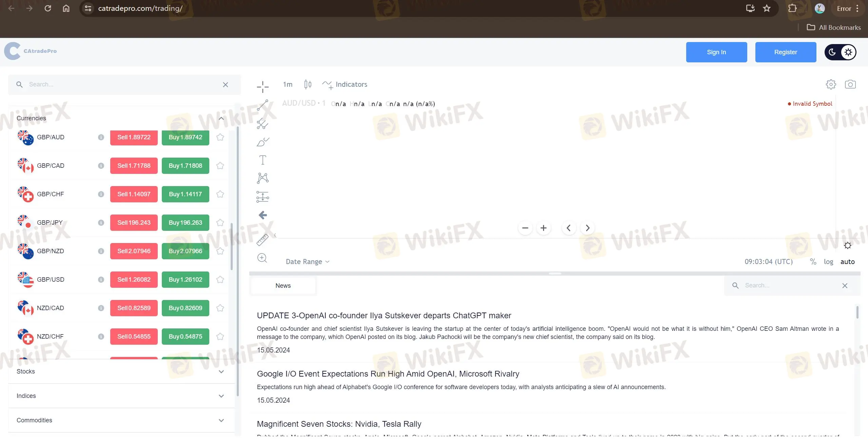The height and width of the screenshot is (443, 868).
Task: Open Date Range dropdown
Action: (307, 261)
